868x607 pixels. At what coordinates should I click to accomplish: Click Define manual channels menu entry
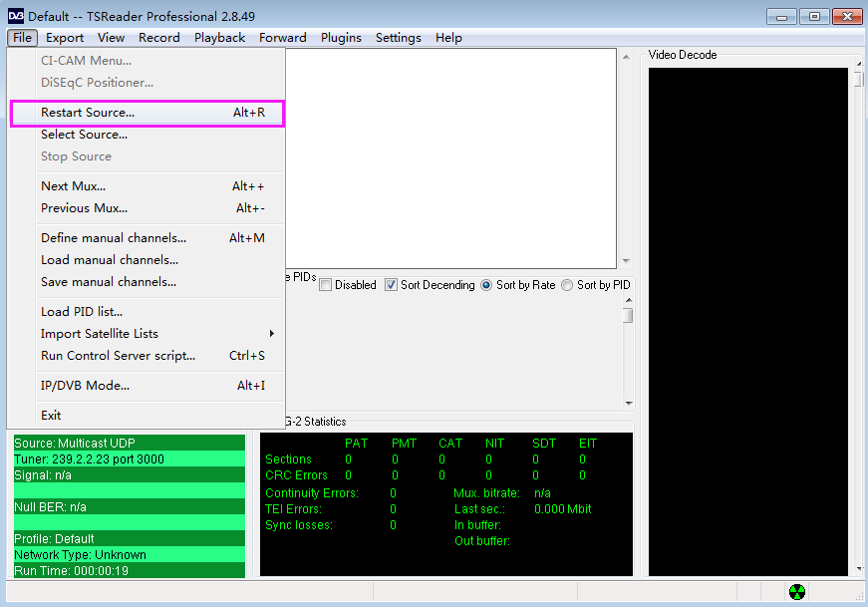pos(114,238)
